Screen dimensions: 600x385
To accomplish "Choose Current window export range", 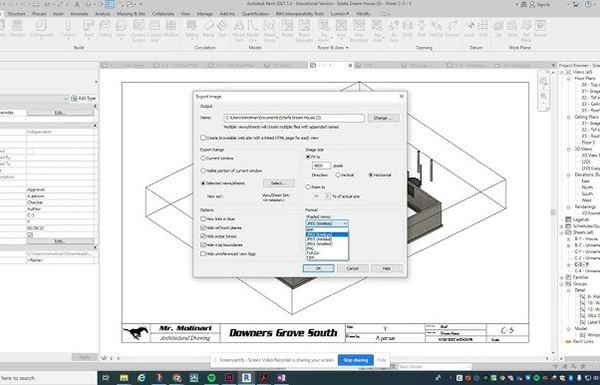I will coord(203,158).
